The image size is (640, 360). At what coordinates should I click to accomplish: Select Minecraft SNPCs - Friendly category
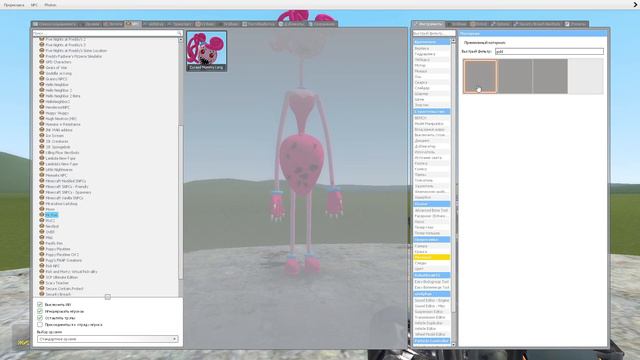click(x=67, y=187)
